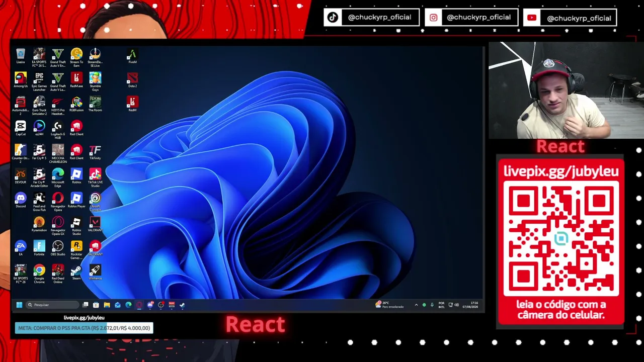Launch Pyramidion desktop icon

tap(39, 225)
